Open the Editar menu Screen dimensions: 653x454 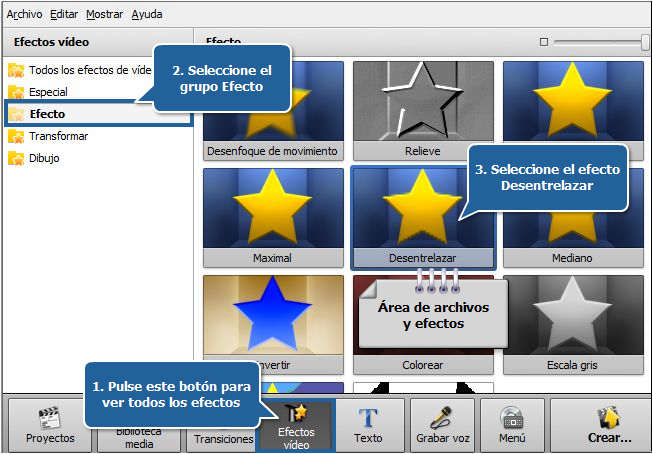(64, 14)
